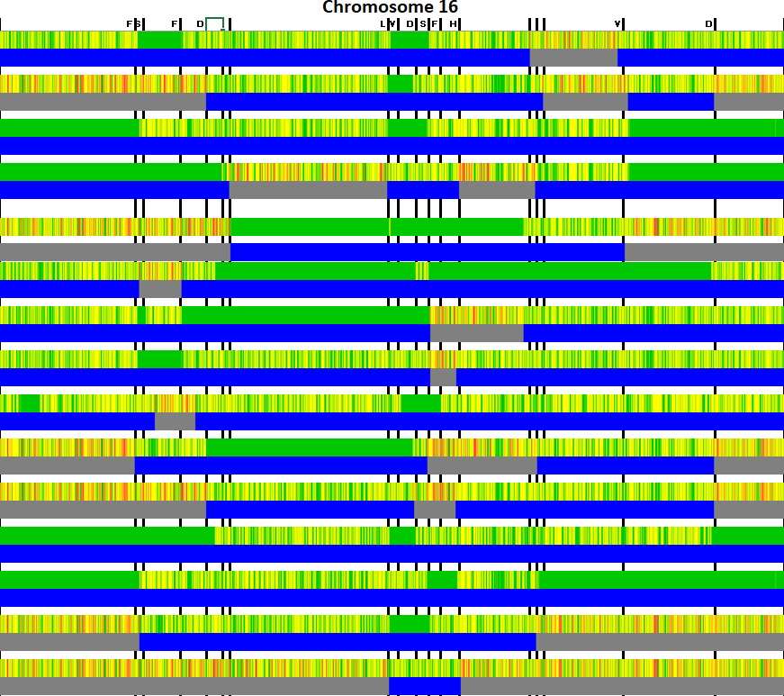This screenshot has width=784, height=696.
Task: Click the short gray gap in sixth bar
Action: (160, 289)
